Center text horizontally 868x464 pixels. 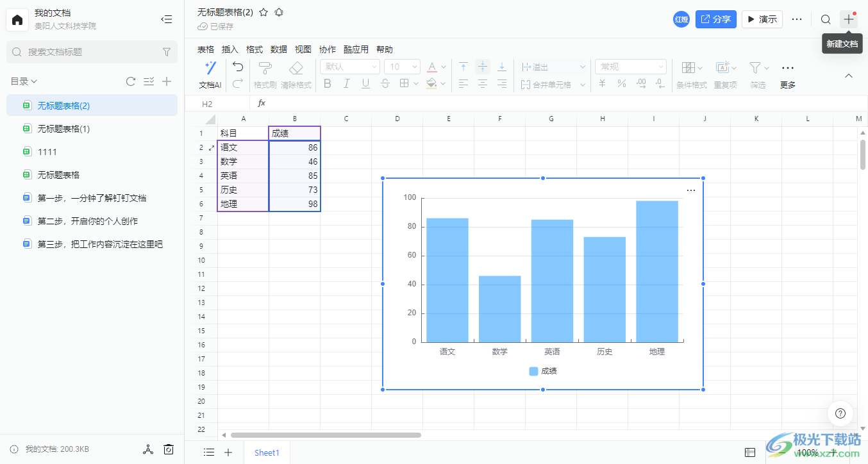483,83
